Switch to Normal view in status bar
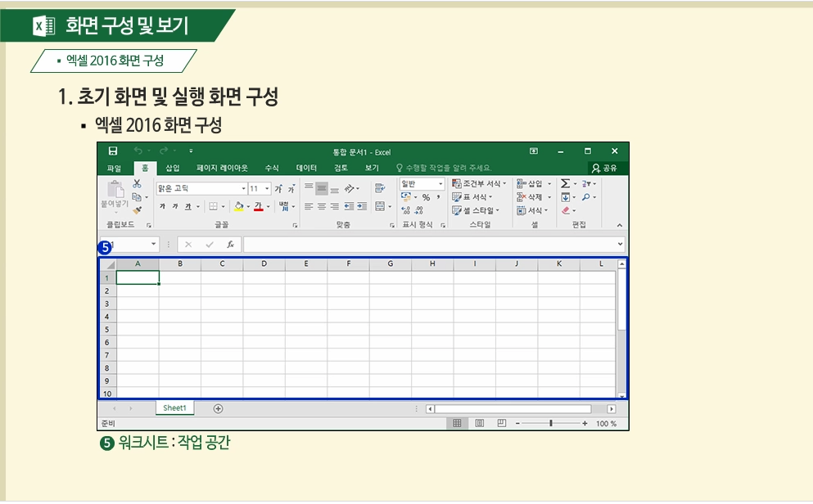 [457, 423]
